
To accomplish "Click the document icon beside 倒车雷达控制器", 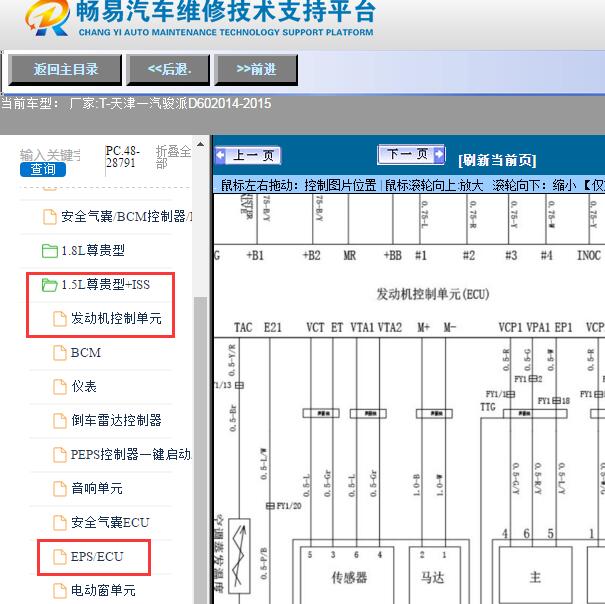I will [60, 421].
